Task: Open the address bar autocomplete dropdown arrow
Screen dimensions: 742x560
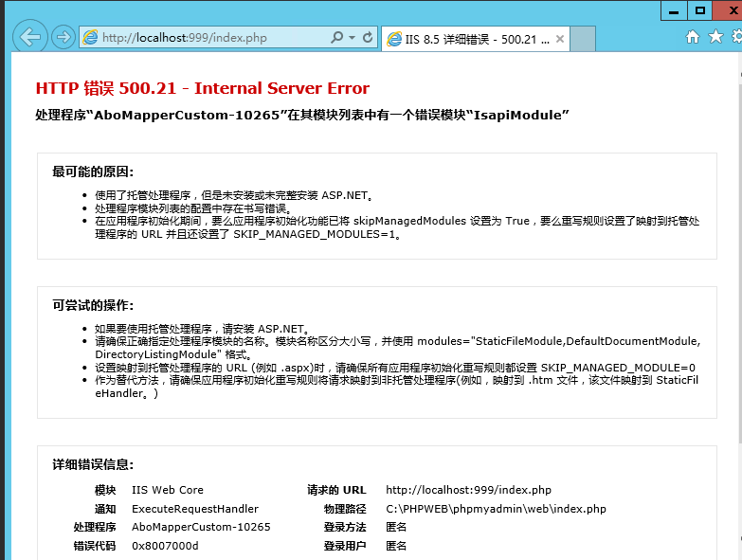Action: tap(353, 37)
